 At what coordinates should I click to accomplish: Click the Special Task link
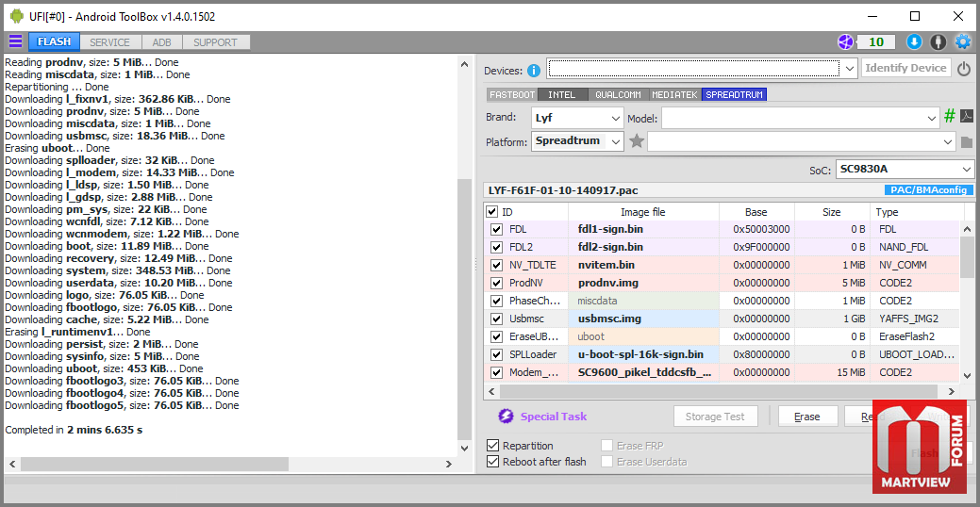click(553, 417)
